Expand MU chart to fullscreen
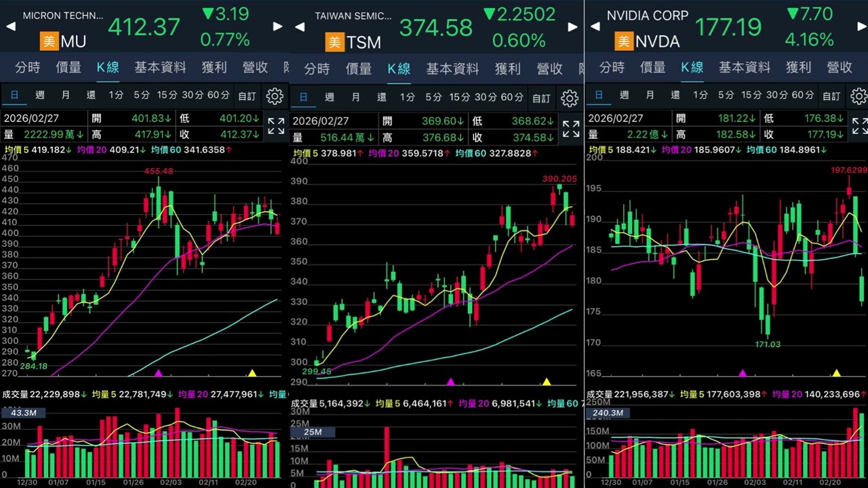 [276, 126]
